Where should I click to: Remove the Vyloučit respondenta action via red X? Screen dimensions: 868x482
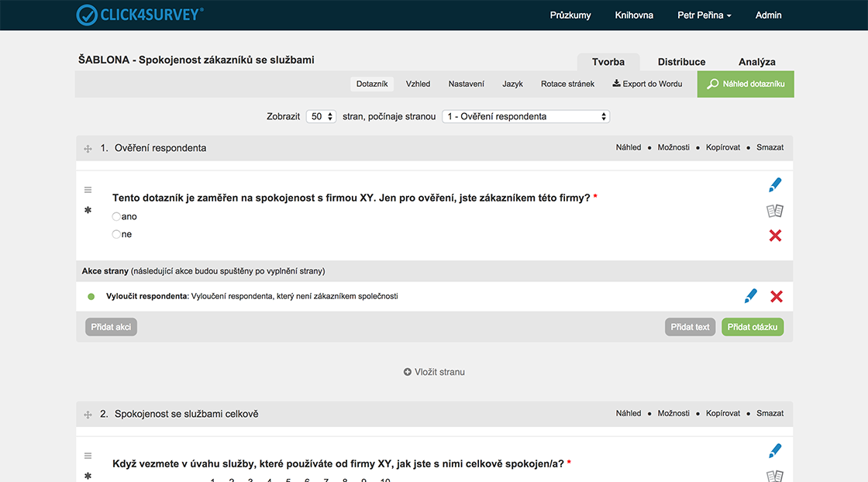777,296
